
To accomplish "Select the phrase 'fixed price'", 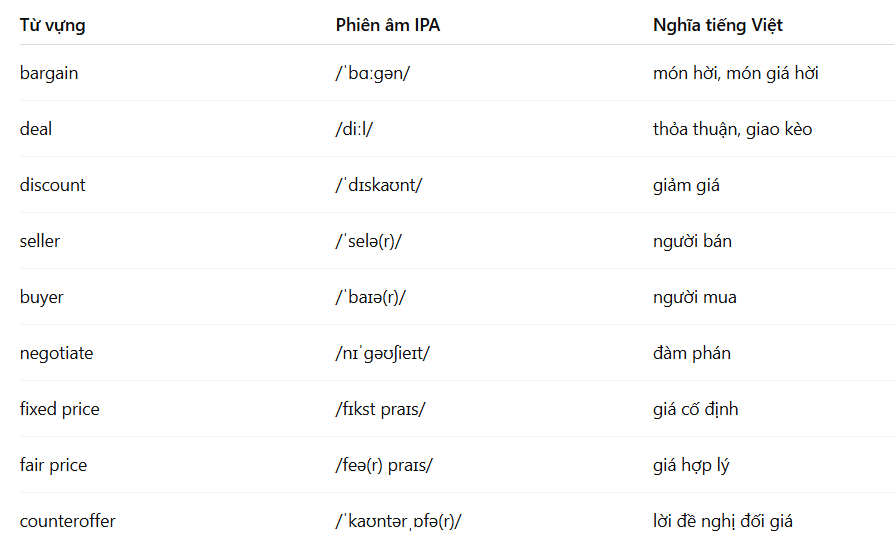I will coord(60,409).
